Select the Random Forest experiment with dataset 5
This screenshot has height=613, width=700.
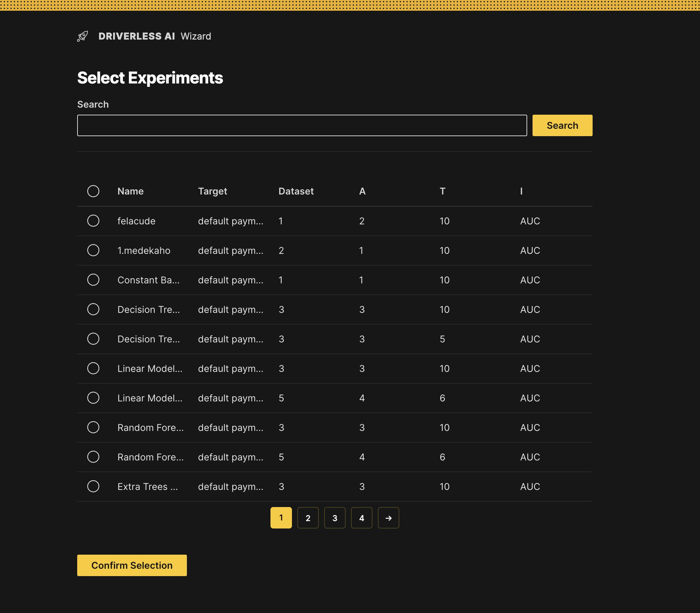click(93, 457)
